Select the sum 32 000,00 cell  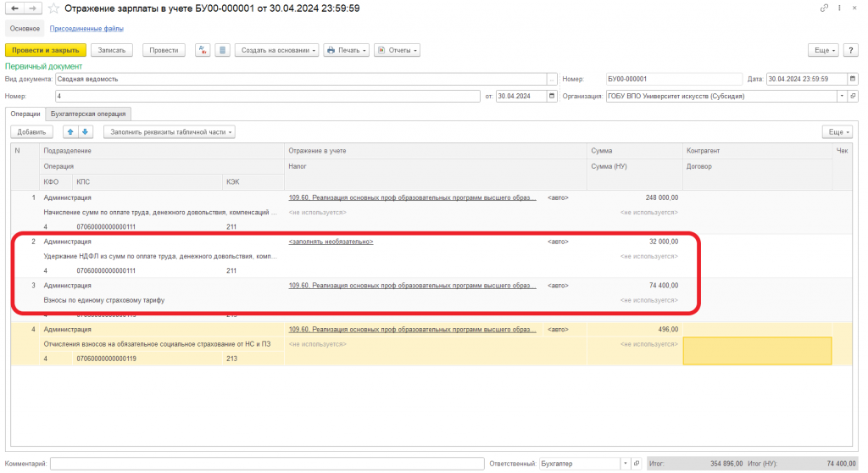click(635, 242)
